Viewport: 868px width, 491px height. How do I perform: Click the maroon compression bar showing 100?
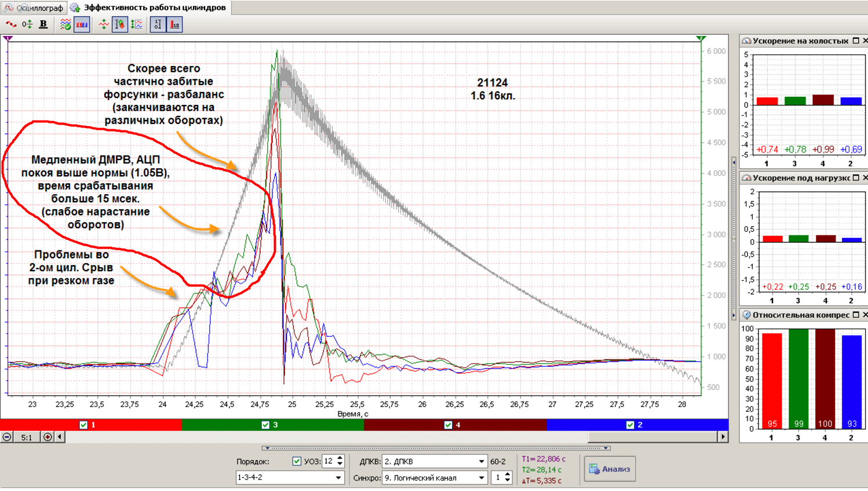coord(825,379)
